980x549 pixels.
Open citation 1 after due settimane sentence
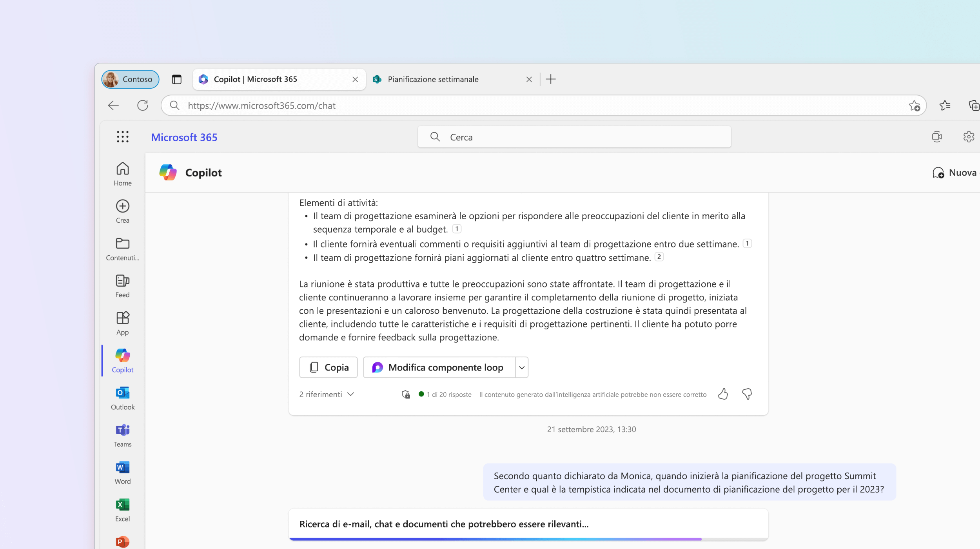point(747,244)
